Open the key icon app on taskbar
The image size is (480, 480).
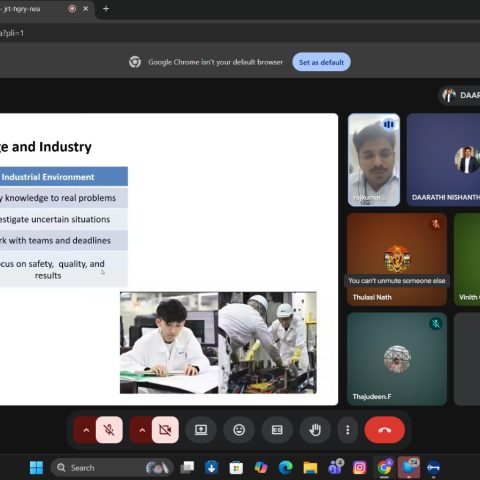434,468
